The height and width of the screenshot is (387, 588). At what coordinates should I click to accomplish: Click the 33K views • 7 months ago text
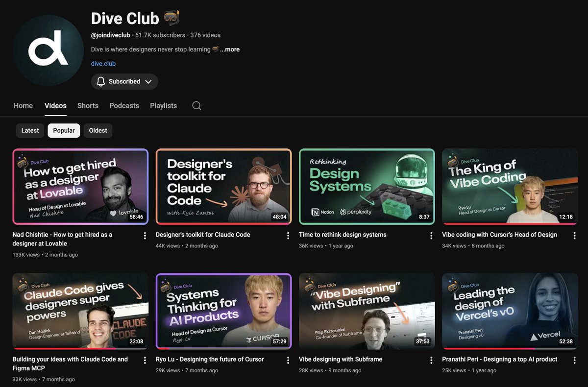pos(44,379)
